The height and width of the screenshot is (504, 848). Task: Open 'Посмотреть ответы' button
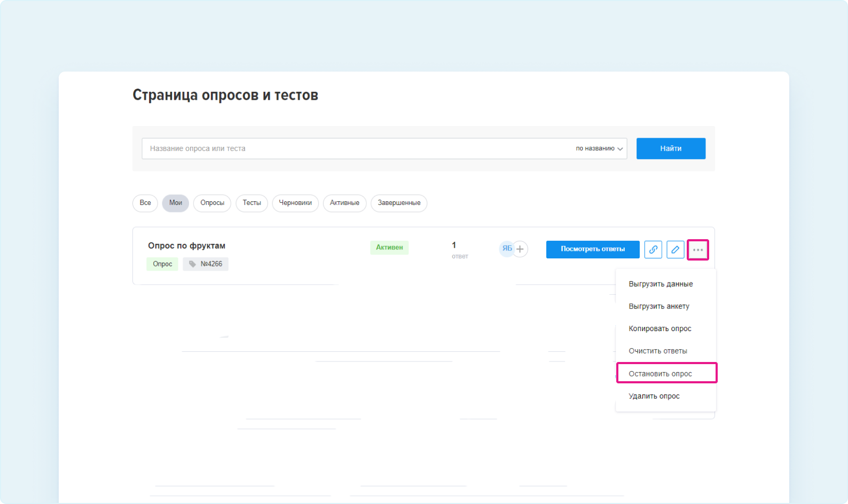coord(593,249)
